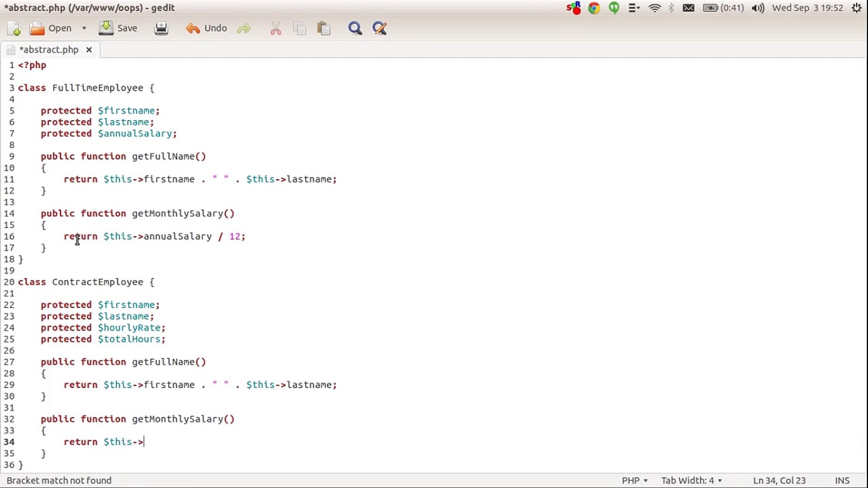Close the abstract.php tab
Viewport: 868px width, 488px height.
tap(89, 50)
